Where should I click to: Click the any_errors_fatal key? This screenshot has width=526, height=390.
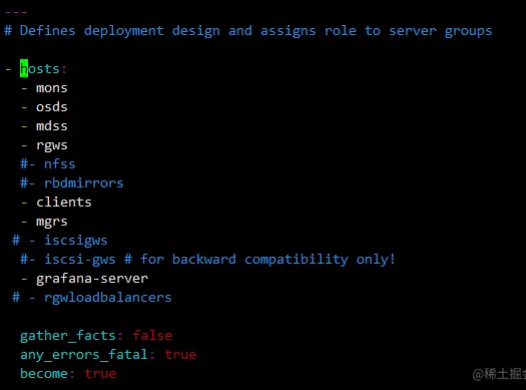(x=84, y=355)
